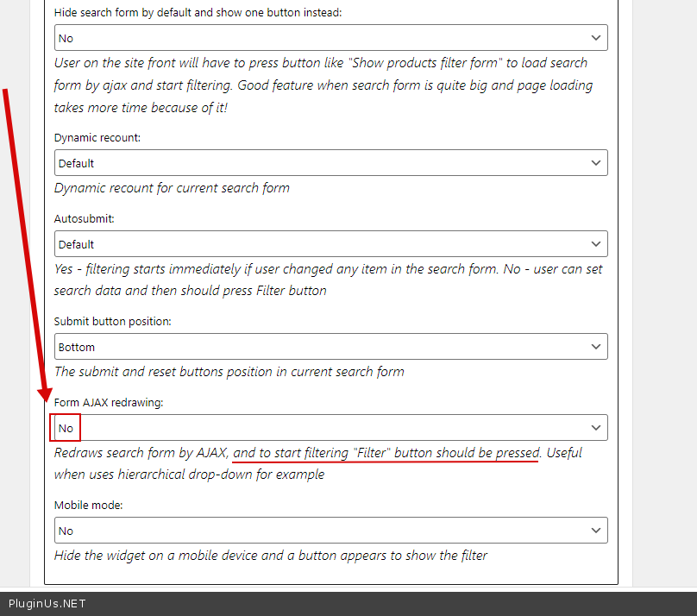Click the chevron on Form AJAX redrawing dropdown

pos(595,428)
